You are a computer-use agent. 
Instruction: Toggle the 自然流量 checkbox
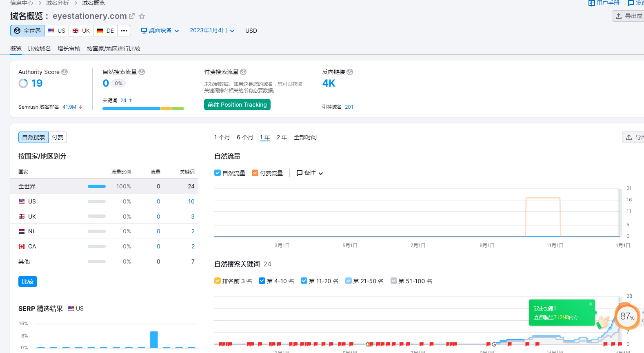pyautogui.click(x=218, y=173)
